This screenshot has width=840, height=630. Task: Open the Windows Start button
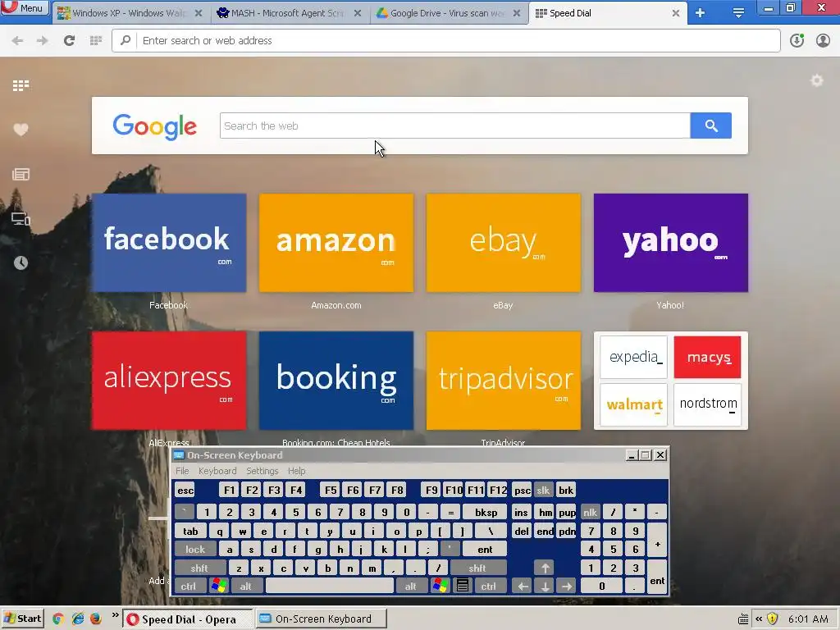click(22, 619)
